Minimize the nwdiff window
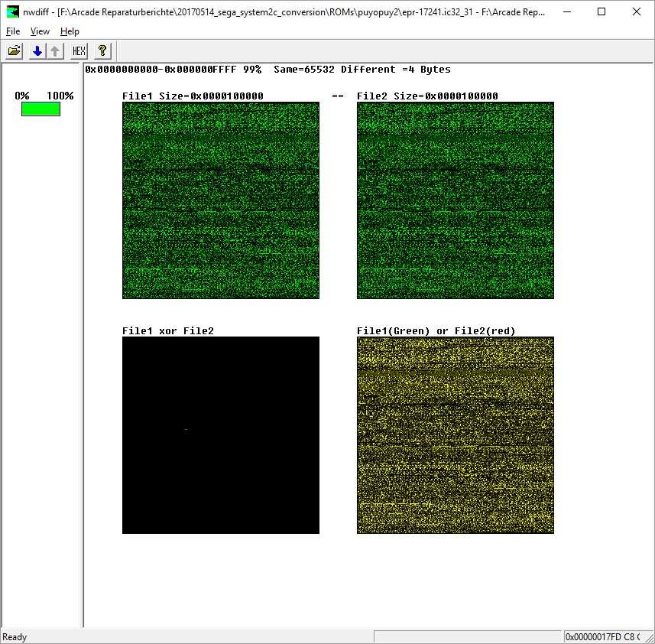 coord(566,11)
